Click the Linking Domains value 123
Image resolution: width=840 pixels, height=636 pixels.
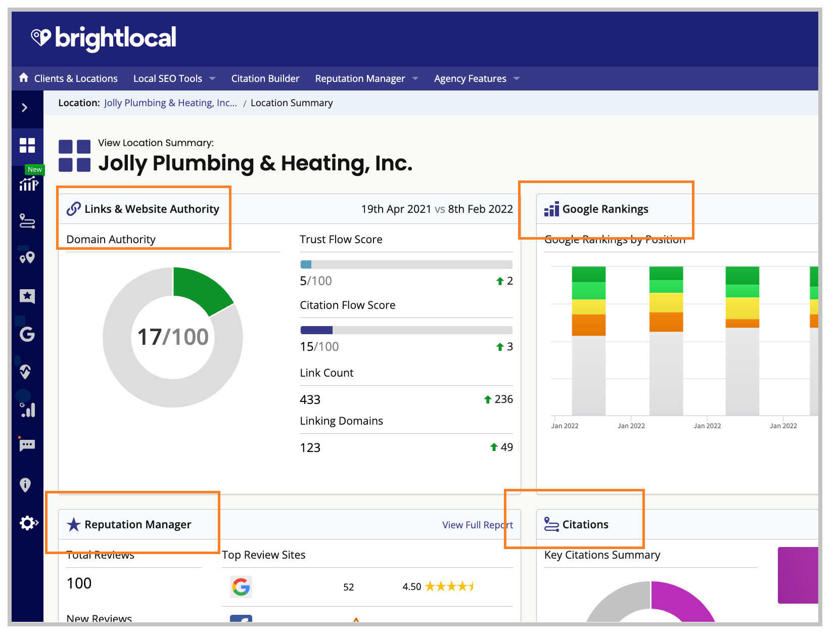310,448
